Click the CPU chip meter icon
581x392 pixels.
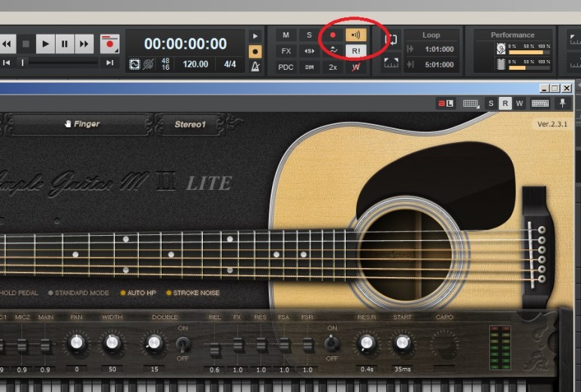pos(501,64)
